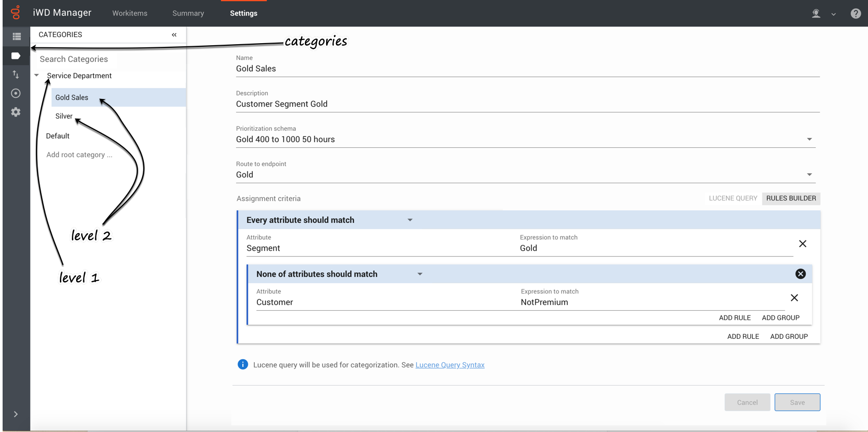Switch to Rules Builder mode

pos(791,198)
